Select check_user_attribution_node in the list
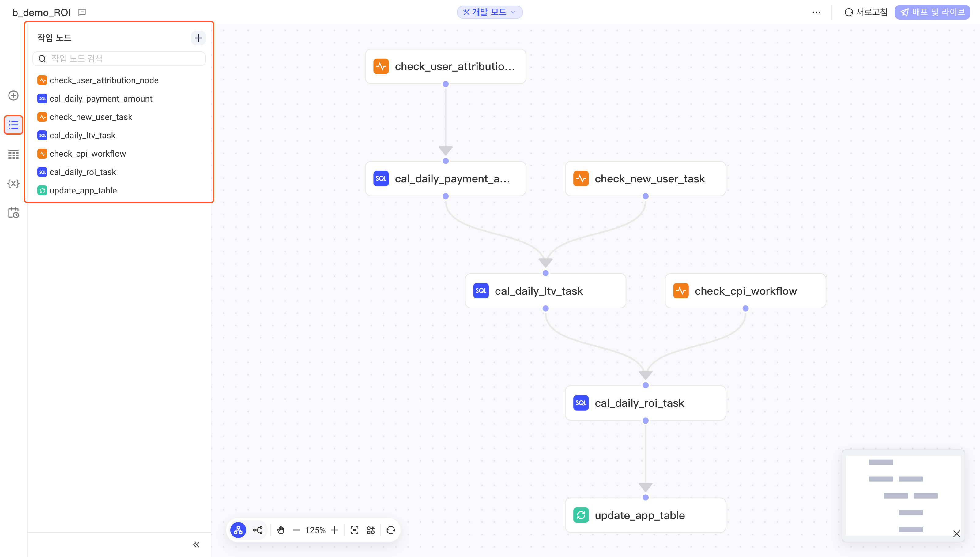This screenshot has width=980, height=557. coord(119,80)
